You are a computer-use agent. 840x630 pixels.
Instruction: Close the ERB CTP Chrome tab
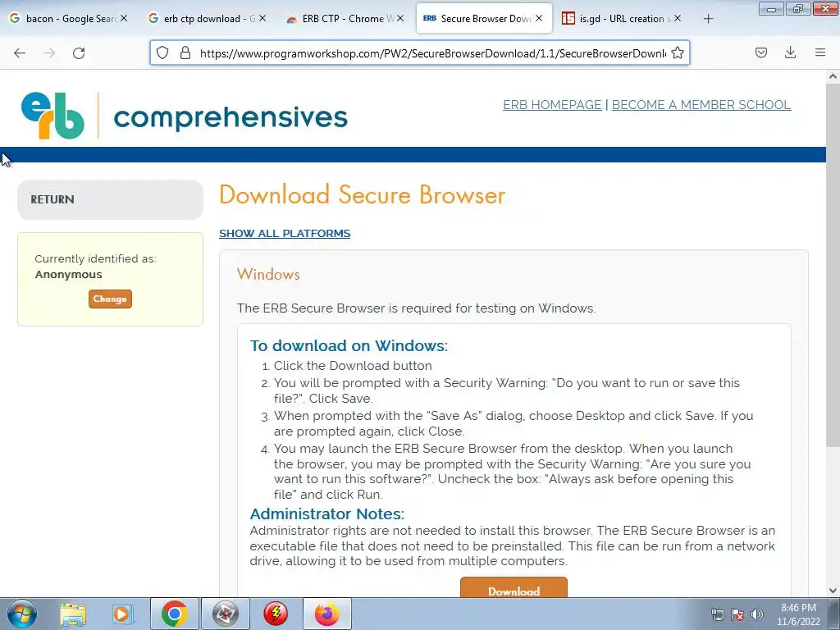[400, 18]
